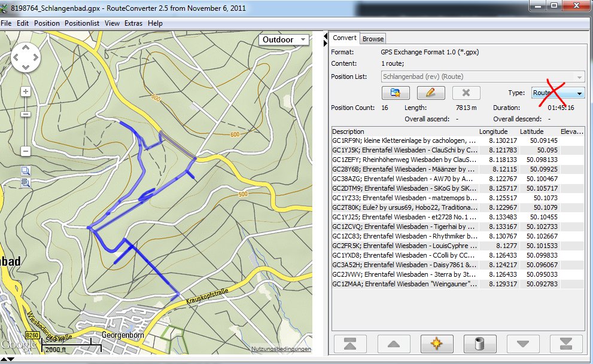Screen dimensions: 593x364
Task: Move selected position to the bottom of the list
Action: tap(566, 344)
